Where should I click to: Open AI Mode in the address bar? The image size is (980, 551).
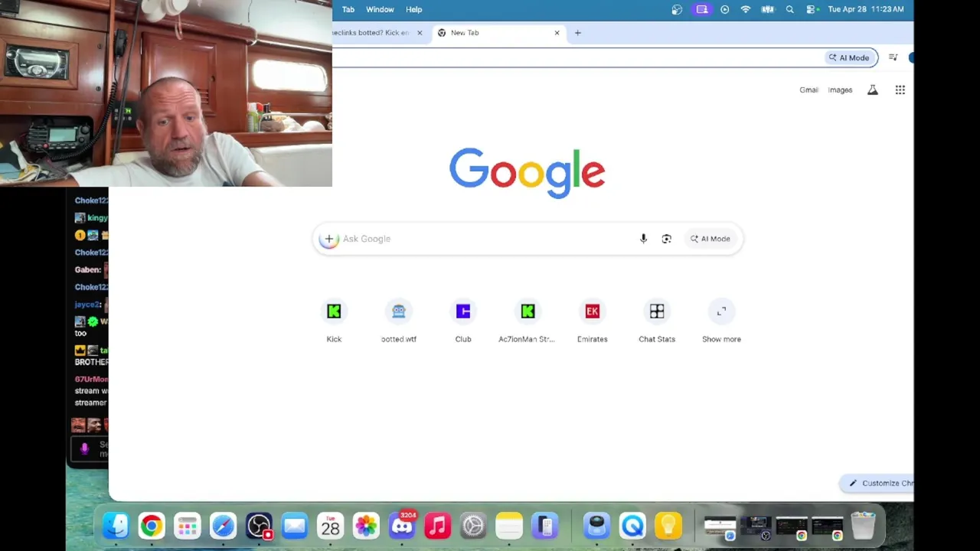850,57
